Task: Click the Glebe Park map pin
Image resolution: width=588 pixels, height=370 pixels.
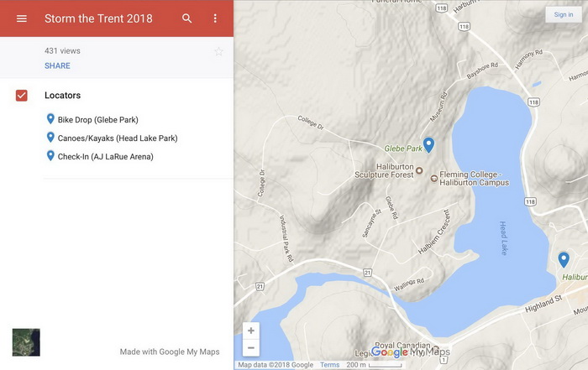Action: (x=428, y=145)
